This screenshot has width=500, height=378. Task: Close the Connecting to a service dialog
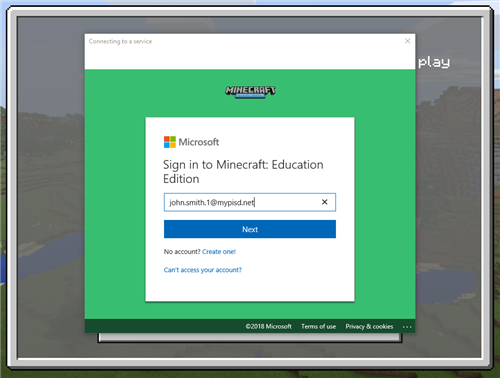click(x=407, y=41)
